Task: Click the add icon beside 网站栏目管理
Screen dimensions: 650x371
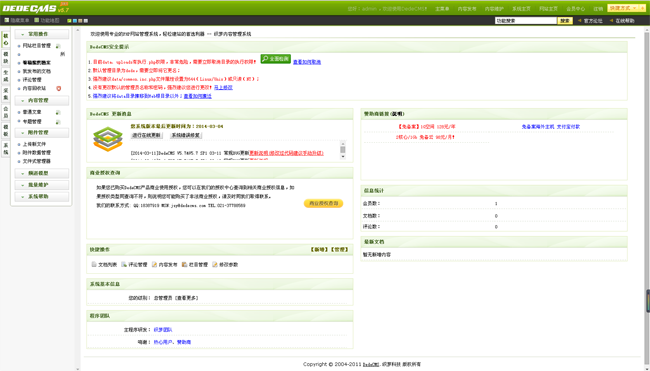Action: pos(58,46)
